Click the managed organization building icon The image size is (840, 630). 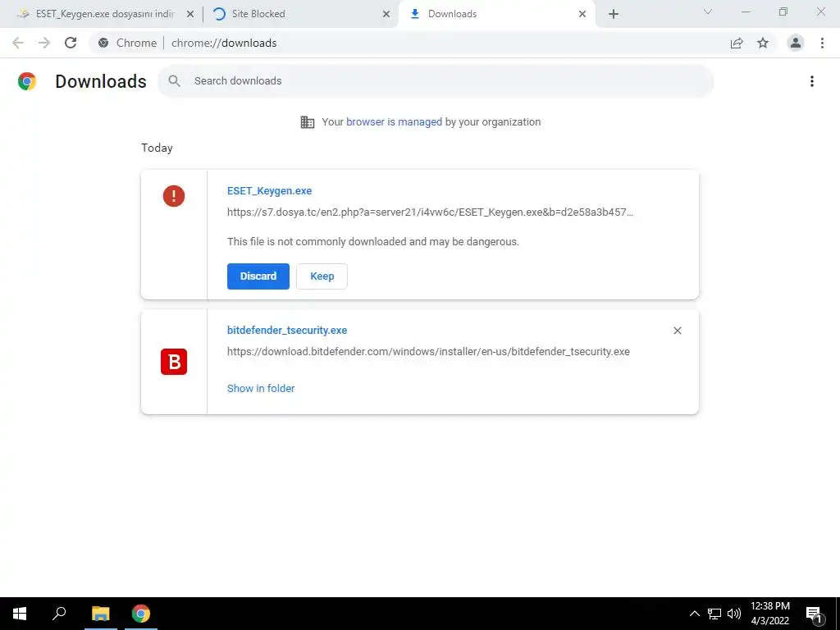coord(308,122)
